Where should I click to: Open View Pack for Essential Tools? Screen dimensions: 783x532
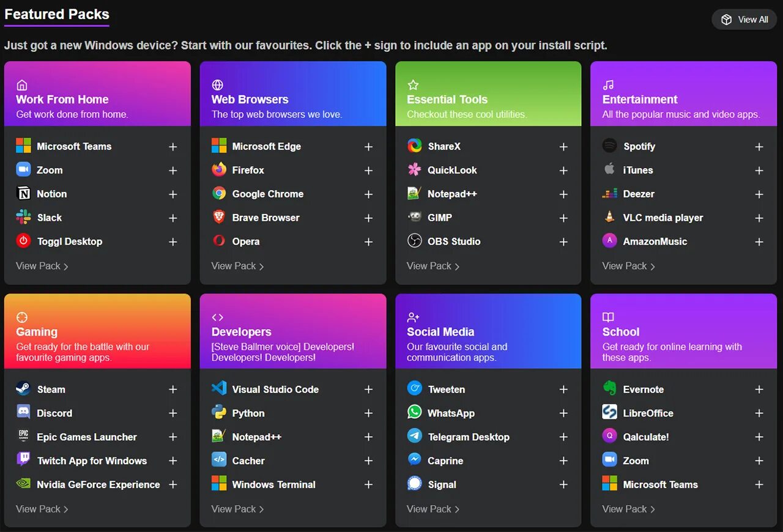[x=433, y=266]
